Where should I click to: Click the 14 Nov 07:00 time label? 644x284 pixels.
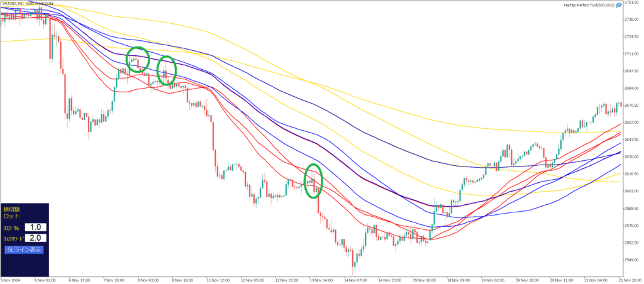(x=357, y=280)
